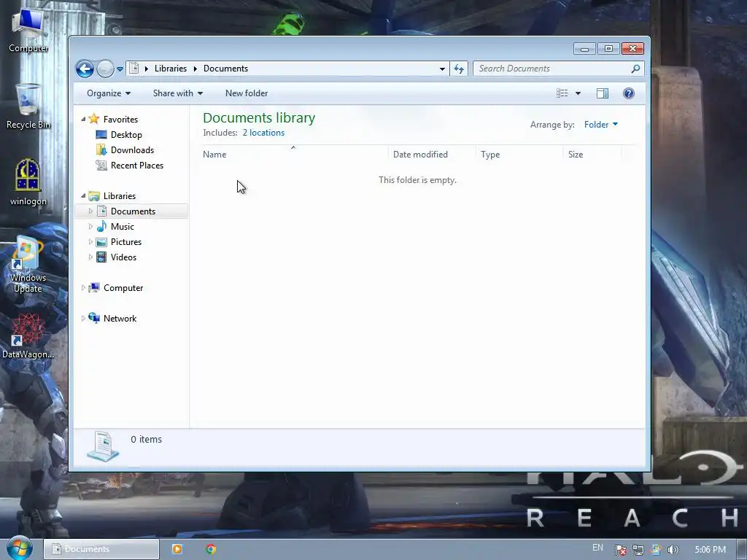Open the view options dropdown arrow
The height and width of the screenshot is (560, 747).
coord(578,93)
